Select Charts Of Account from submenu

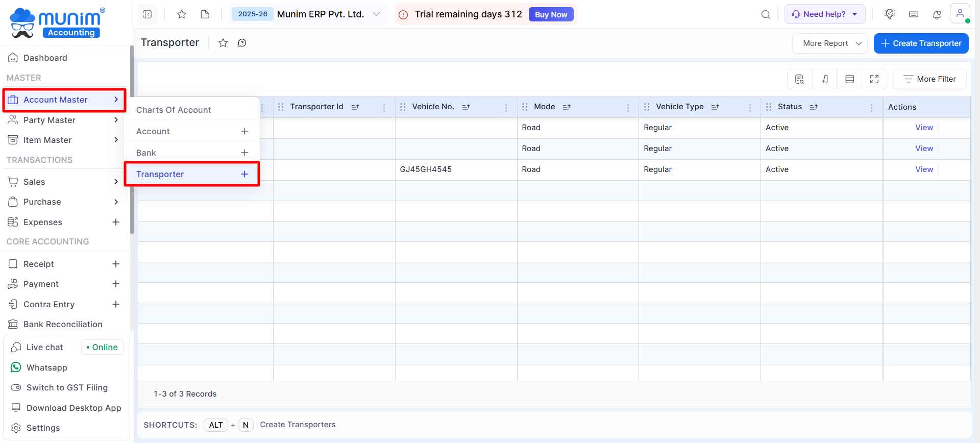click(x=174, y=110)
